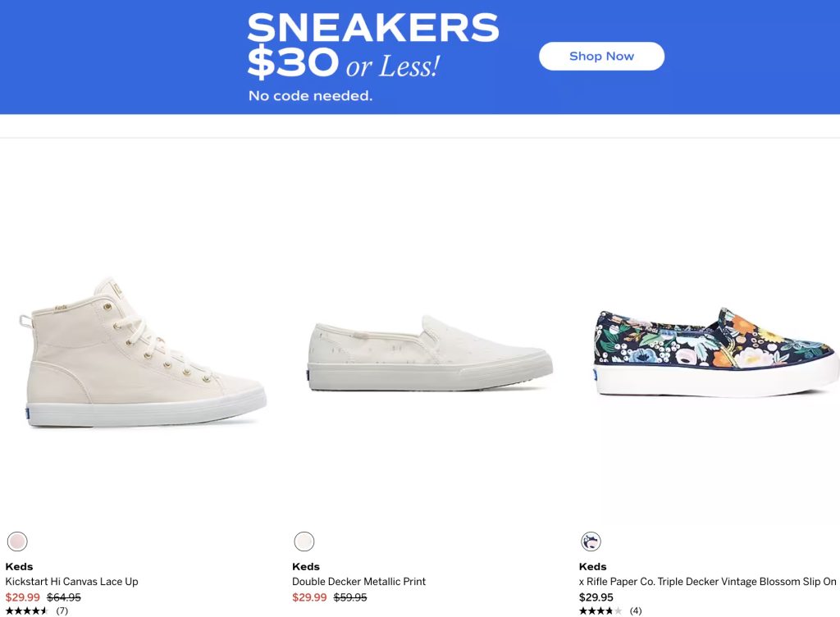Click the Sneakers $30 or Less banner heading
The height and width of the screenshot is (617, 840).
pos(372,45)
